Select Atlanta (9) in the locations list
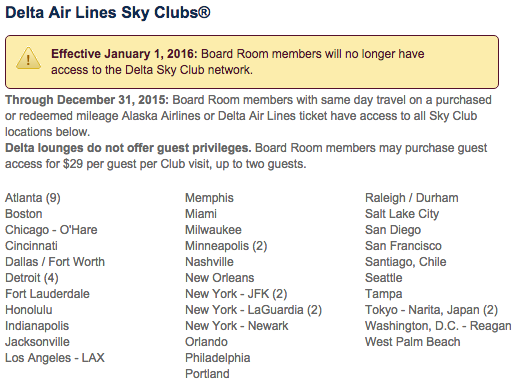The image size is (519, 389). click(33, 198)
